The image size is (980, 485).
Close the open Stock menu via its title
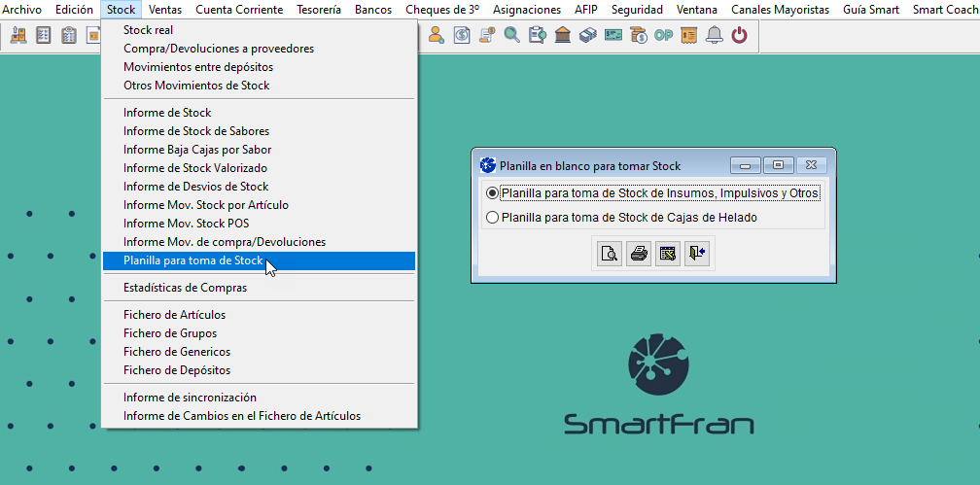(x=121, y=10)
